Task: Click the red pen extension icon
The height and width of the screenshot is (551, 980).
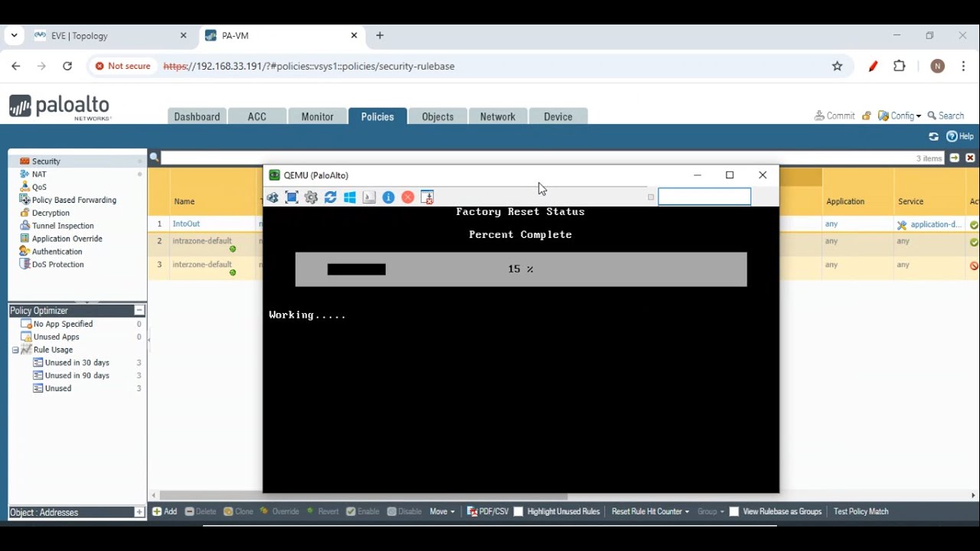Action: (873, 67)
